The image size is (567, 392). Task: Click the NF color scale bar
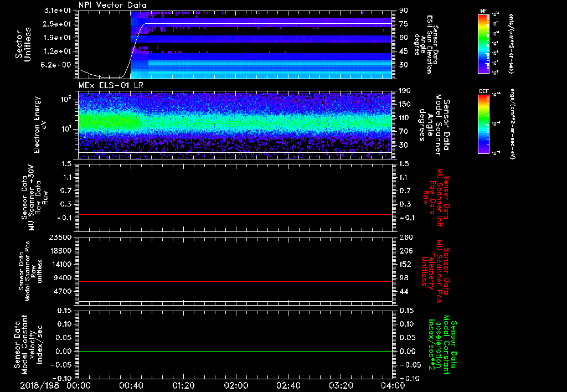click(482, 44)
